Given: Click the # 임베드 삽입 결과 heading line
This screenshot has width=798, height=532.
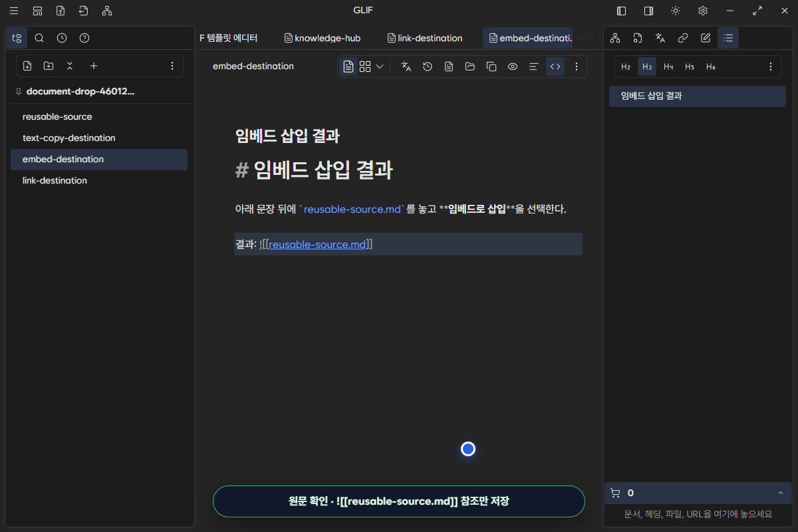Looking at the screenshot, I should tap(314, 171).
